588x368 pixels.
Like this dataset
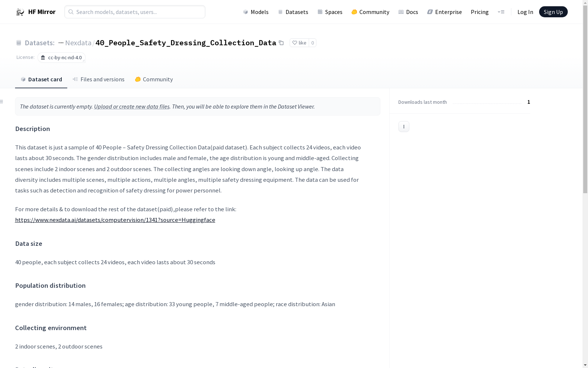[299, 43]
